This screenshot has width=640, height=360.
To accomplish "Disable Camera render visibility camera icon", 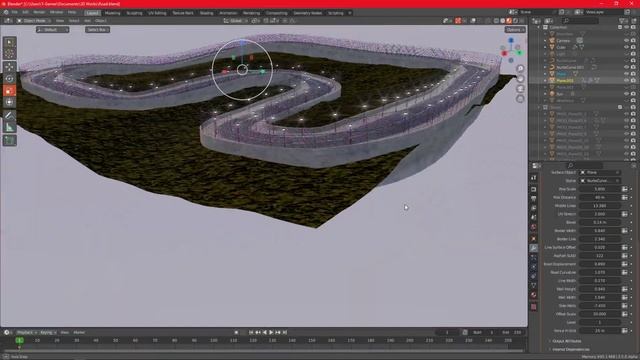I will (x=633, y=40).
